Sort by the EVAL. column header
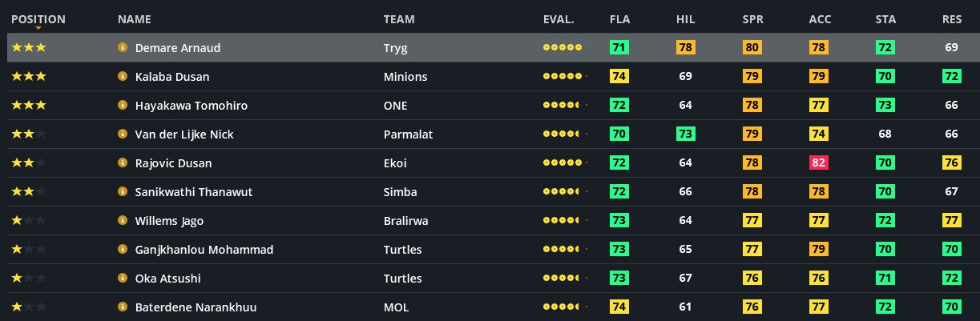This screenshot has width=980, height=321. click(558, 19)
